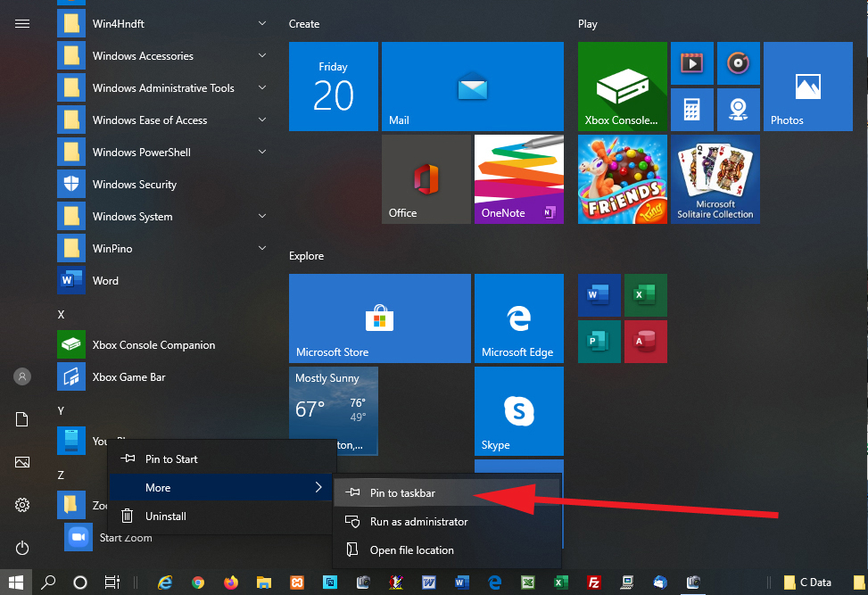Image resolution: width=868 pixels, height=595 pixels.
Task: Open the small Access tile
Action: click(646, 342)
